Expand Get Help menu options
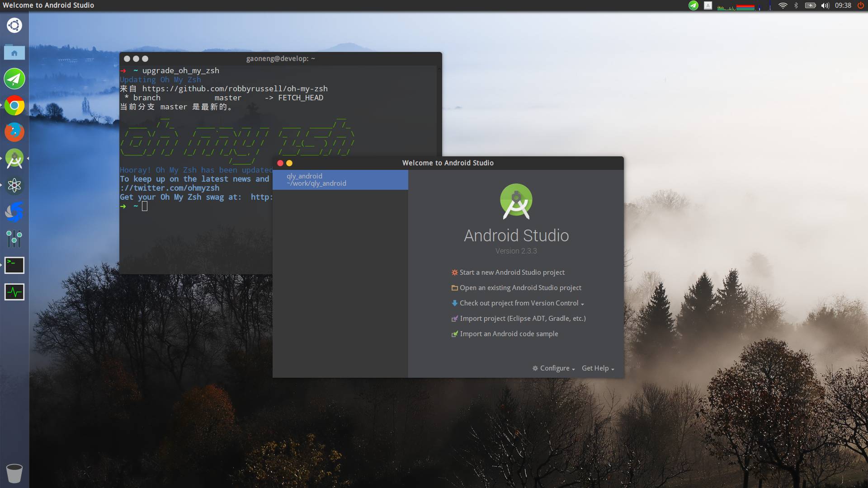 coord(596,368)
